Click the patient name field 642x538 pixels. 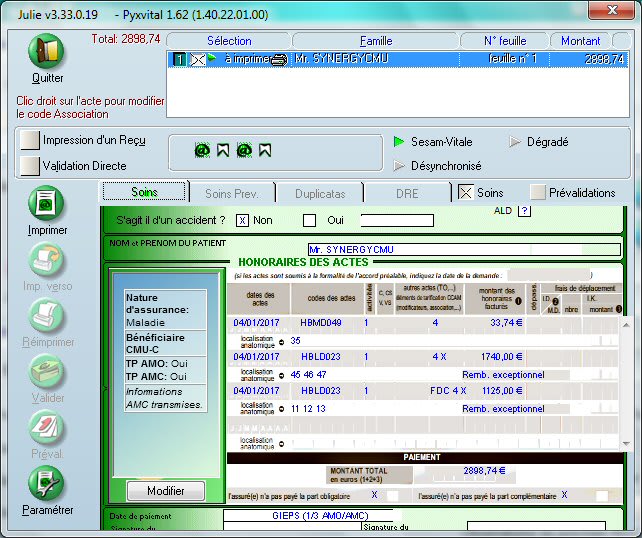point(464,249)
